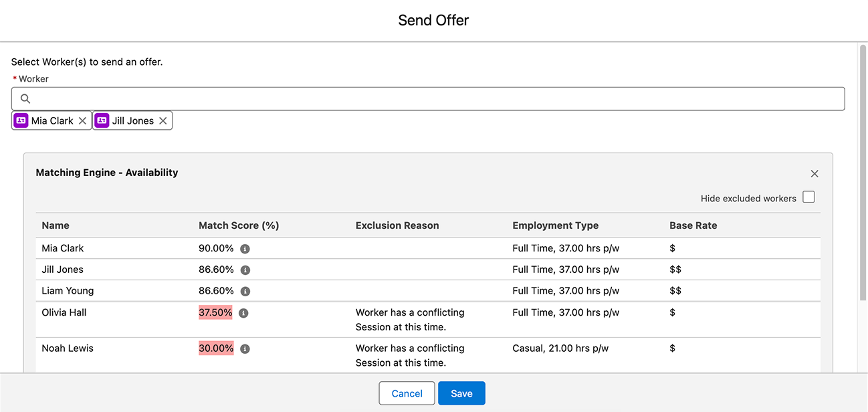Image resolution: width=868 pixels, height=412 pixels.
Task: Click the contact icon on Mia Clark pill
Action: tap(20, 120)
